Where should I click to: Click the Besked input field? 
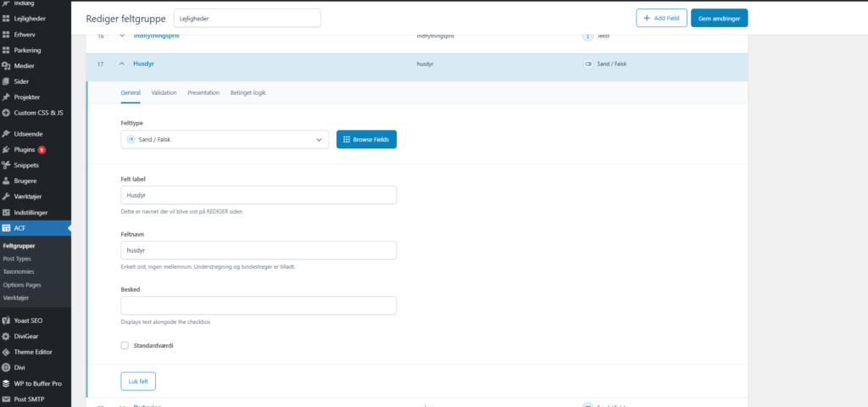tap(259, 305)
